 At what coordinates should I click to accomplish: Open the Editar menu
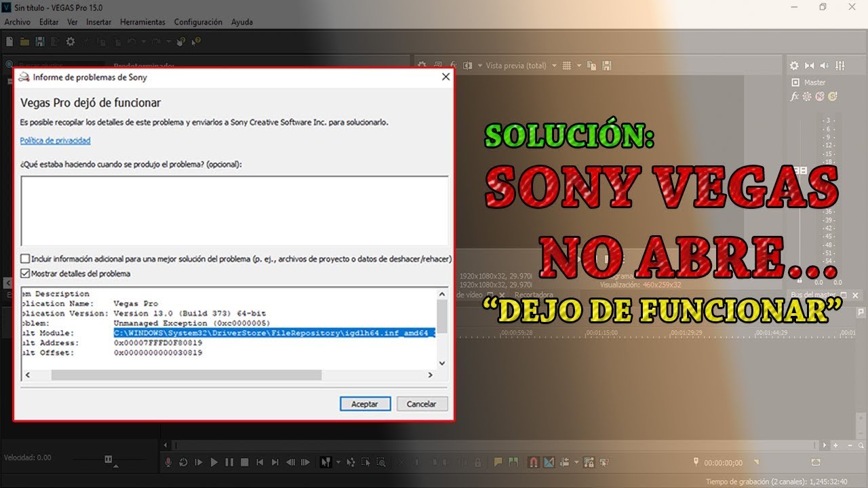[49, 22]
